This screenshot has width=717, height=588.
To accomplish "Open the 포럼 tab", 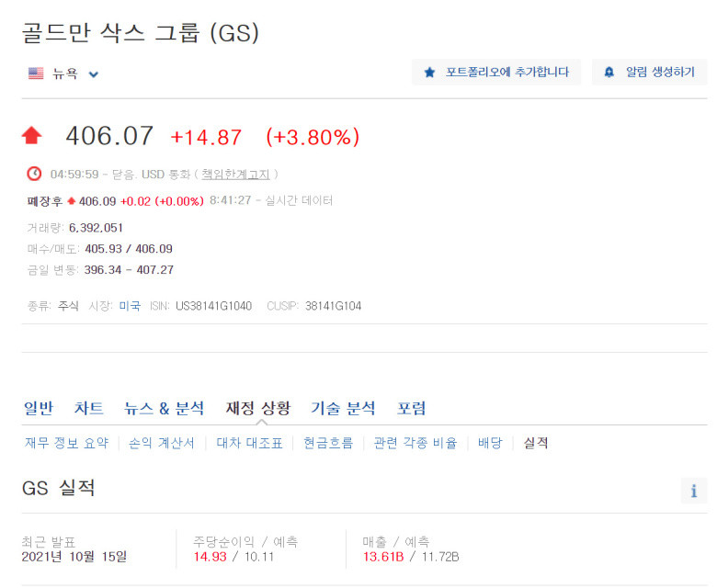I will [411, 408].
